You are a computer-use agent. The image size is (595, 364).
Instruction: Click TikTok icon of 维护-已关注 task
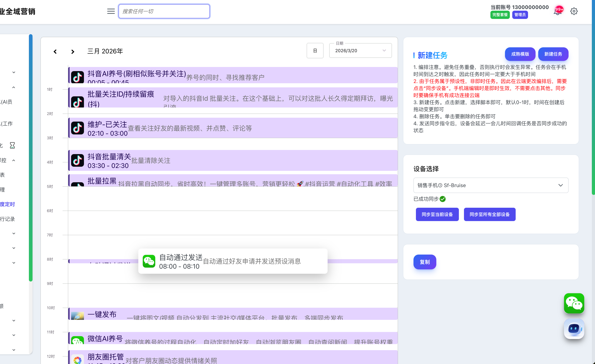[78, 128]
